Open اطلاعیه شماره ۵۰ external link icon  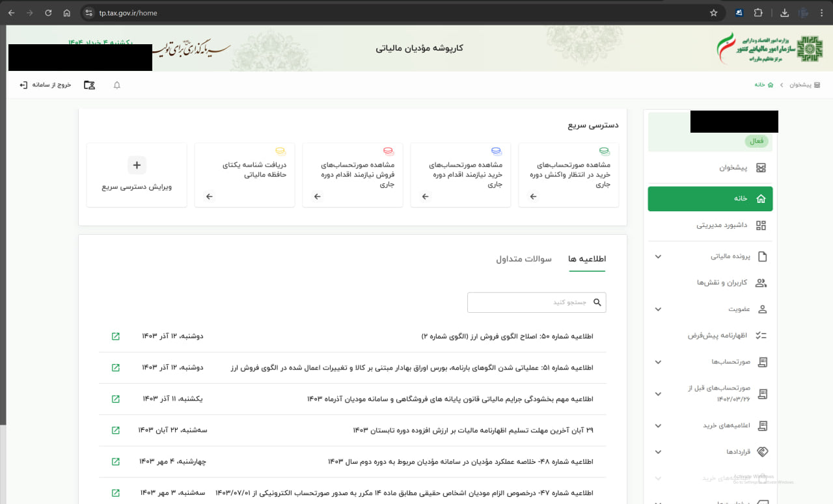(115, 336)
